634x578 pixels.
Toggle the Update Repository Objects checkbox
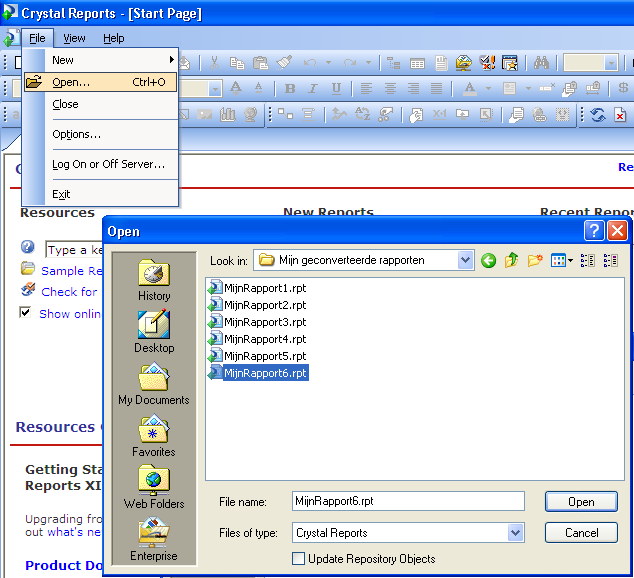(x=298, y=559)
